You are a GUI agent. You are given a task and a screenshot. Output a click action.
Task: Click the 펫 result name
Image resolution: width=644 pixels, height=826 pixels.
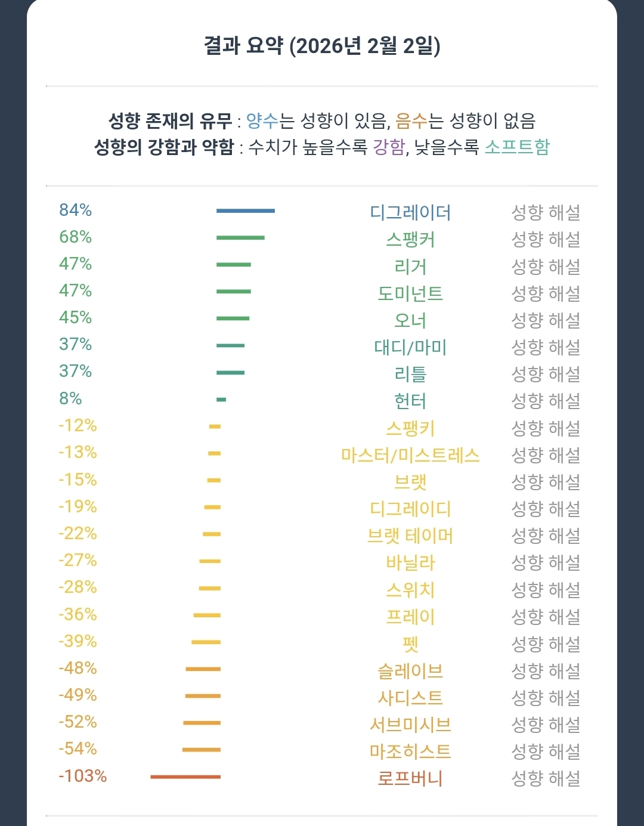click(410, 644)
